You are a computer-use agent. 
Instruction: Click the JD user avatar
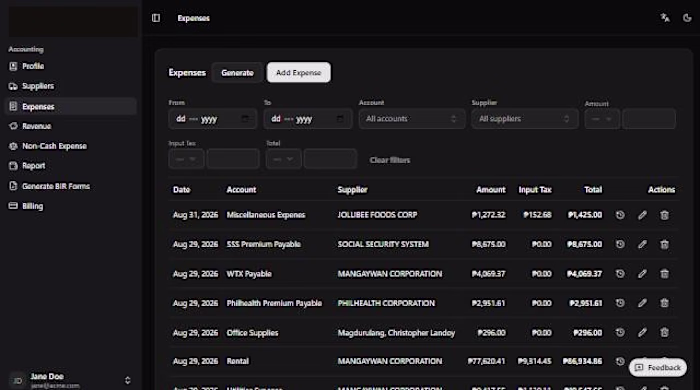pos(17,380)
